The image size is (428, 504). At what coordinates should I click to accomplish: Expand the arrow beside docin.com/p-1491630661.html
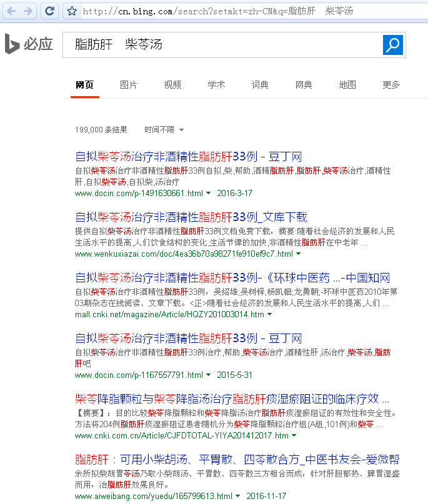click(208, 193)
